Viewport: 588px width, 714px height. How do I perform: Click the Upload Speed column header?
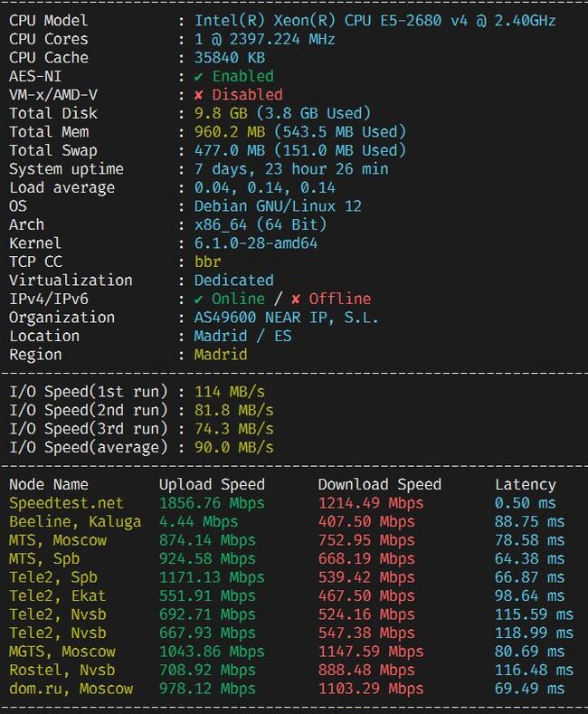212,484
